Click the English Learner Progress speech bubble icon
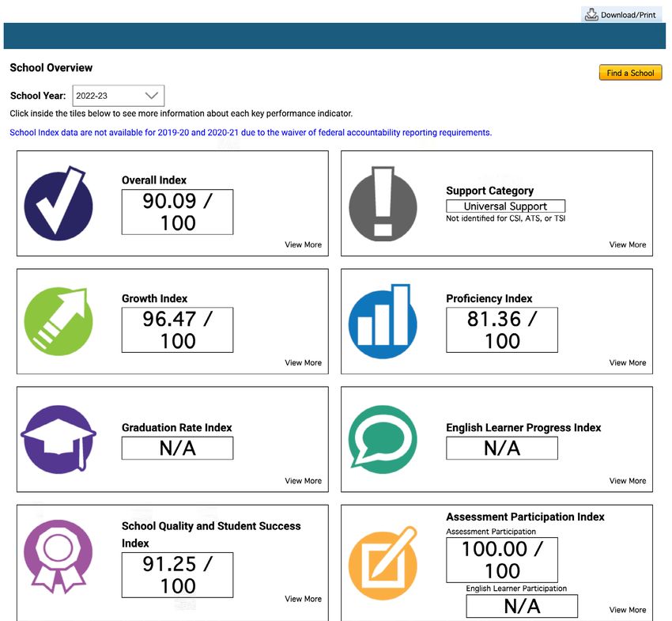The image size is (672, 621). coord(383,439)
